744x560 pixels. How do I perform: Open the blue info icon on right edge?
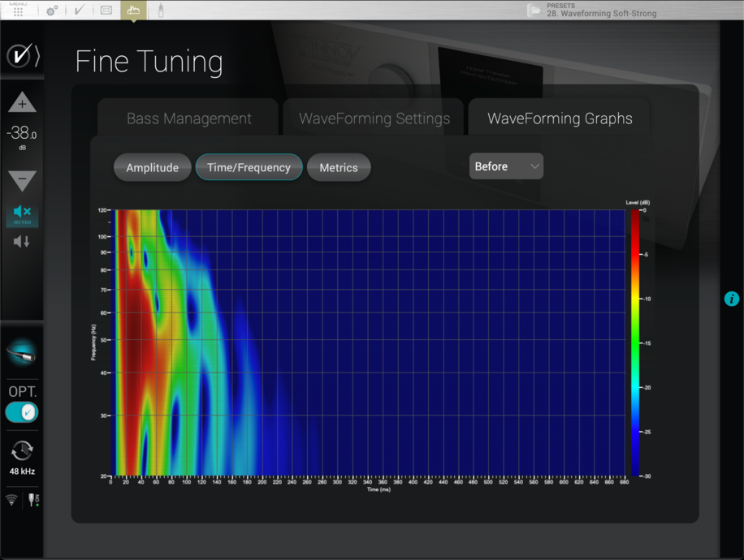pyautogui.click(x=731, y=299)
